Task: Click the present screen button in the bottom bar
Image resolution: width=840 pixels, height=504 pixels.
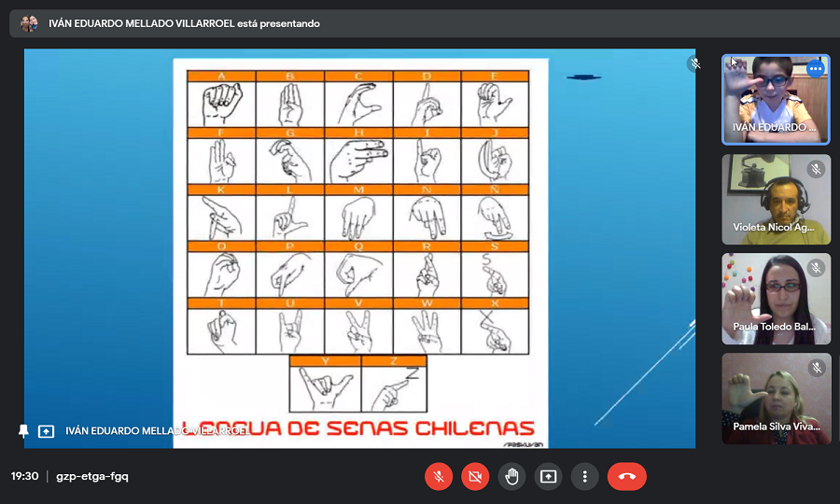Action: 548,476
